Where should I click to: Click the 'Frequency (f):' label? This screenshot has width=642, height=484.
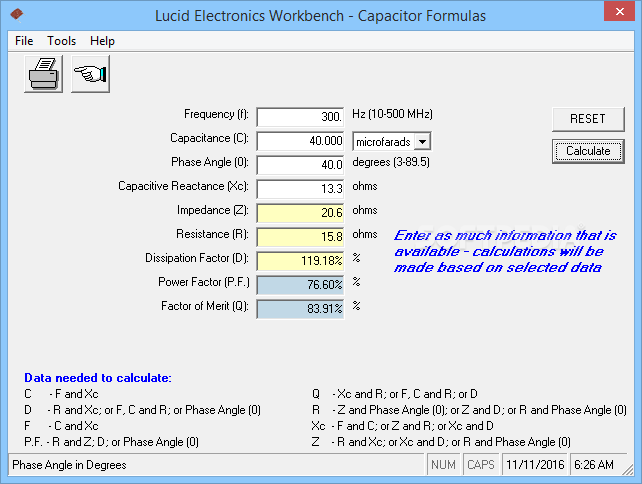[x=216, y=114]
